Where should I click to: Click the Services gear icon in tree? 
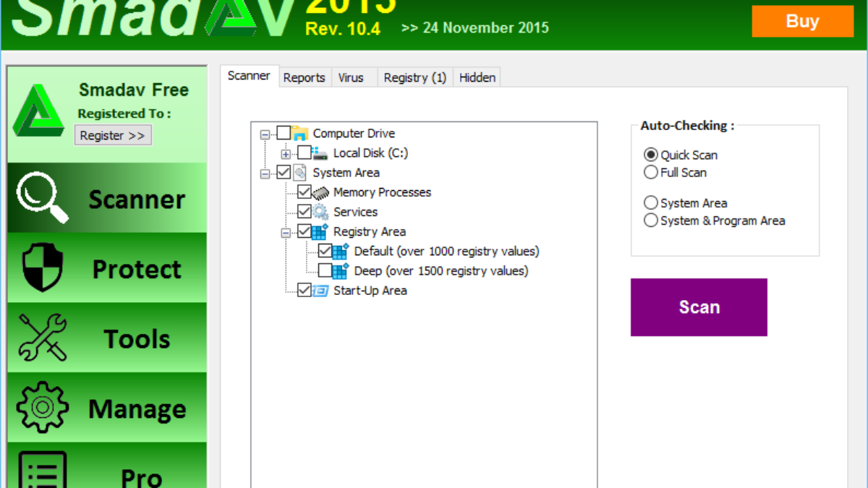tap(320, 212)
